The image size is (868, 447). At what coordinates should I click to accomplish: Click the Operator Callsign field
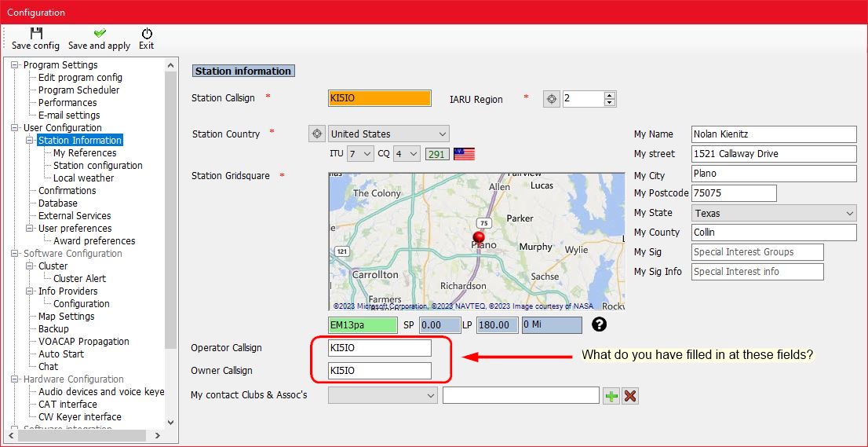click(x=379, y=348)
